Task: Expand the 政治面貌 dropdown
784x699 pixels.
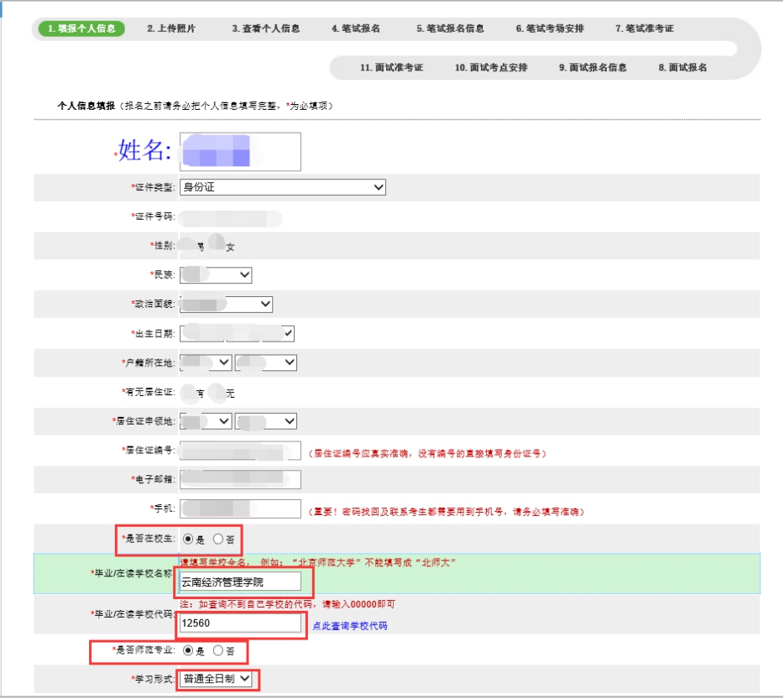Action: [x=226, y=304]
